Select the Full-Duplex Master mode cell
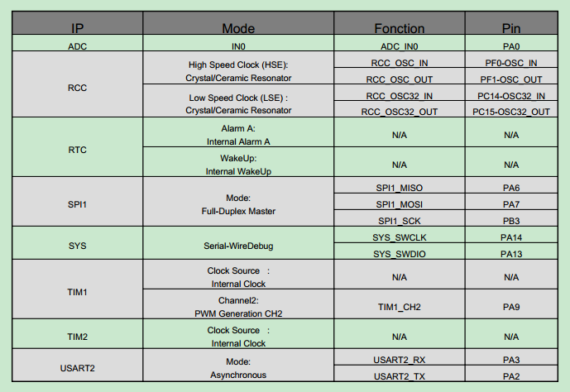 click(x=238, y=202)
